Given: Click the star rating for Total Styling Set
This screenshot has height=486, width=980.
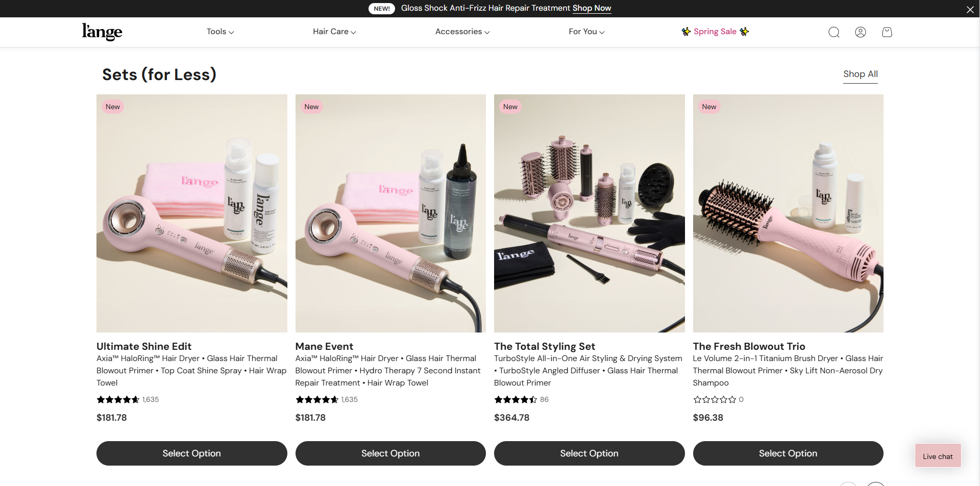Looking at the screenshot, I should point(516,399).
